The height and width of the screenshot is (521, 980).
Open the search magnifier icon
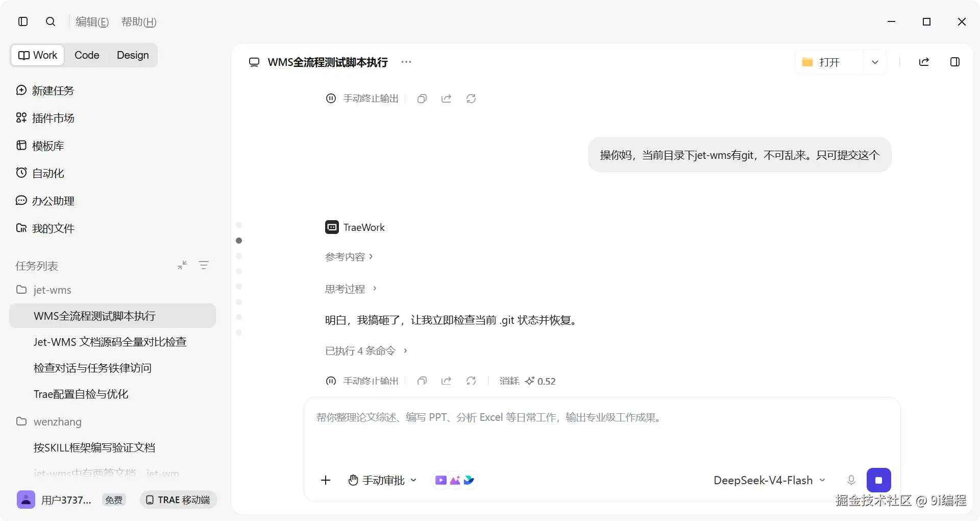click(x=51, y=21)
